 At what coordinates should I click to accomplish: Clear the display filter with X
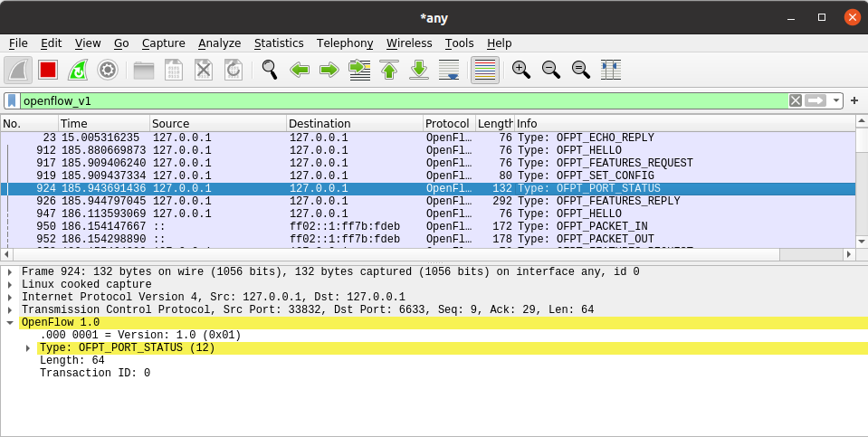(796, 100)
